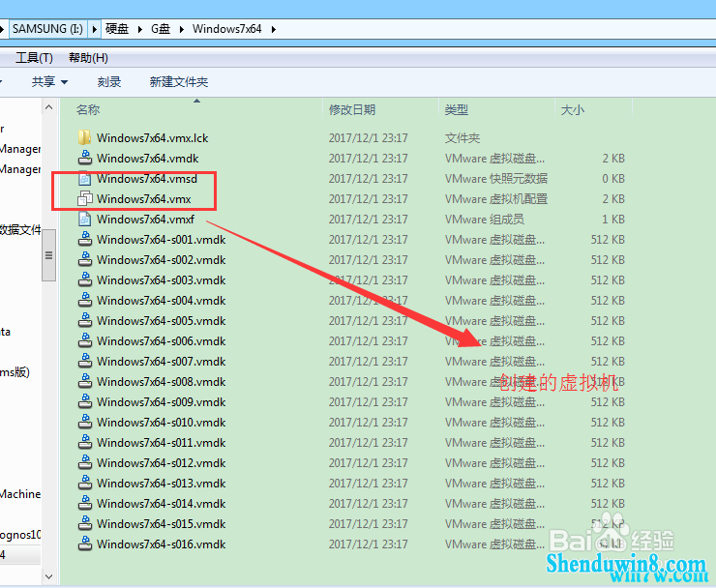Image resolution: width=716 pixels, height=588 pixels.
Task: Select the Windows7x64-s008.vmdk disk icon
Action: coord(84,382)
